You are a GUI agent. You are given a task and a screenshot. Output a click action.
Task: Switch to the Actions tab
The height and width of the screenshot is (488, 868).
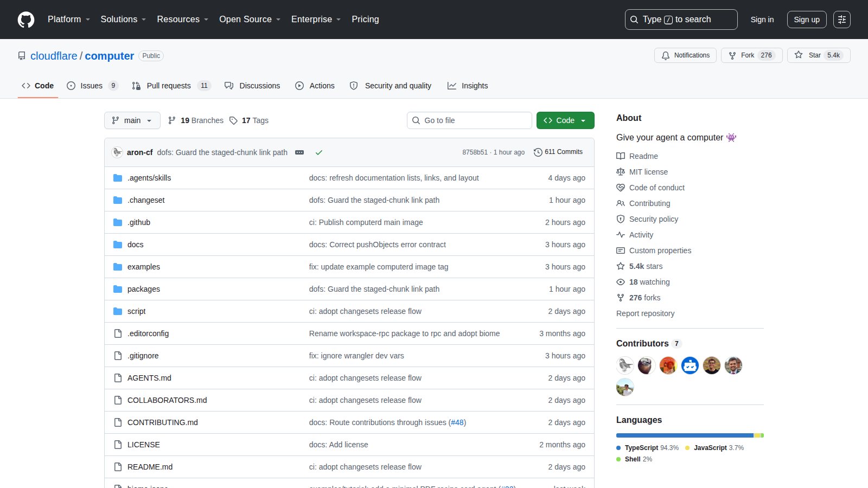tap(315, 86)
